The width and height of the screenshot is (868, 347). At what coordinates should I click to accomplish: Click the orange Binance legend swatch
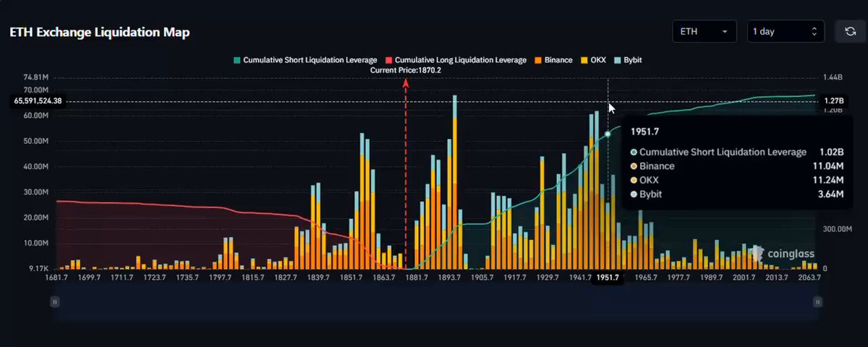click(537, 60)
